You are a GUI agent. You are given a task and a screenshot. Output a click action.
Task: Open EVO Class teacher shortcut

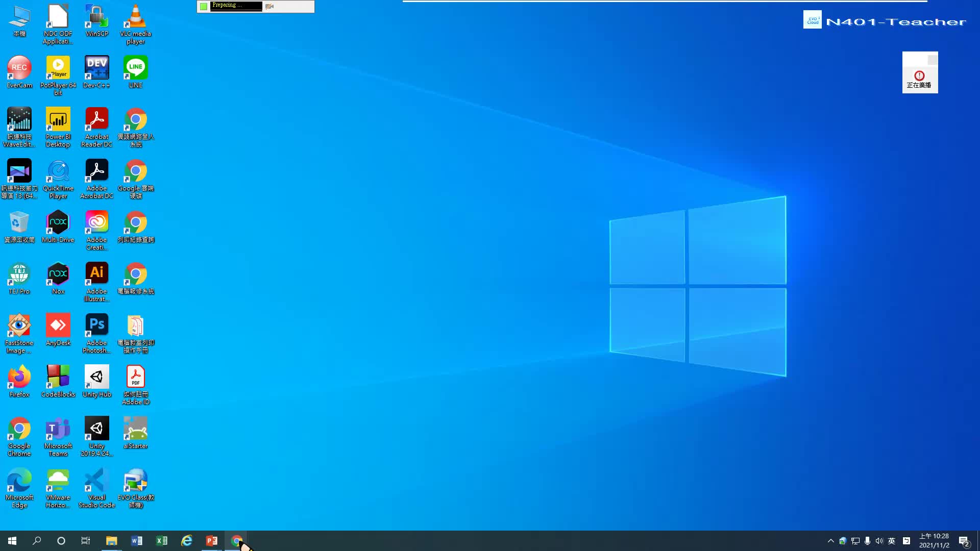coord(135,488)
